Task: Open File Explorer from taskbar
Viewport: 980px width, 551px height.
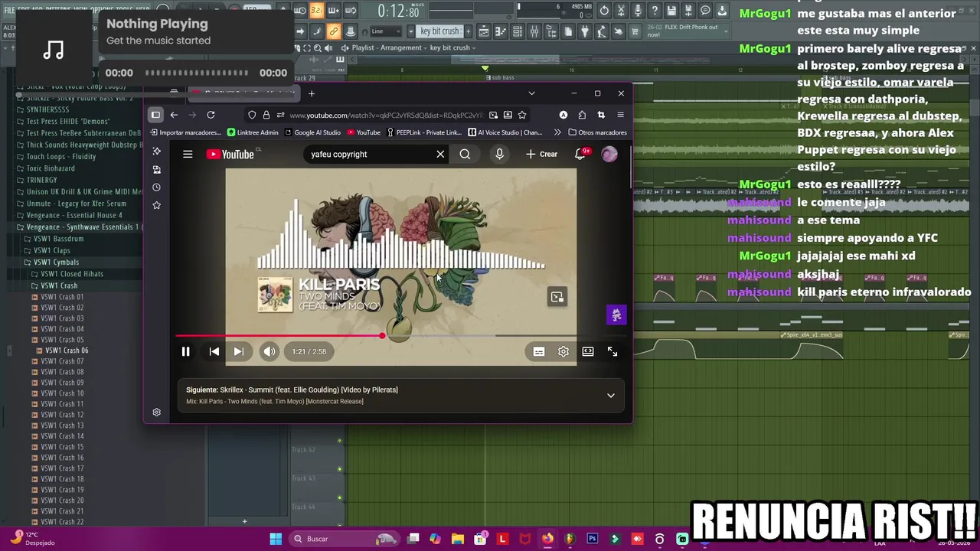Action: [458, 539]
